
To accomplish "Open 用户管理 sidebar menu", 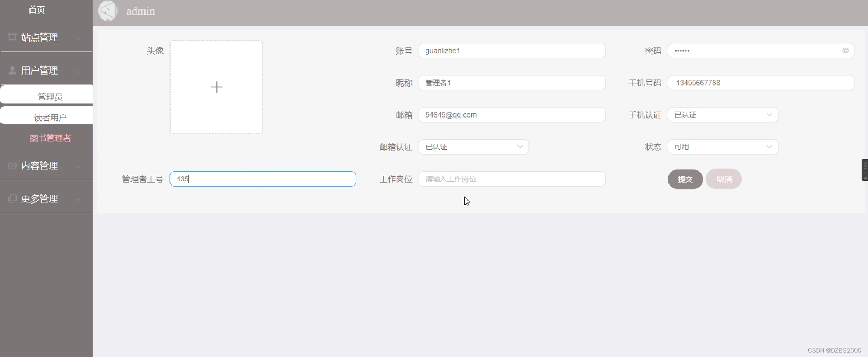I will coord(46,70).
